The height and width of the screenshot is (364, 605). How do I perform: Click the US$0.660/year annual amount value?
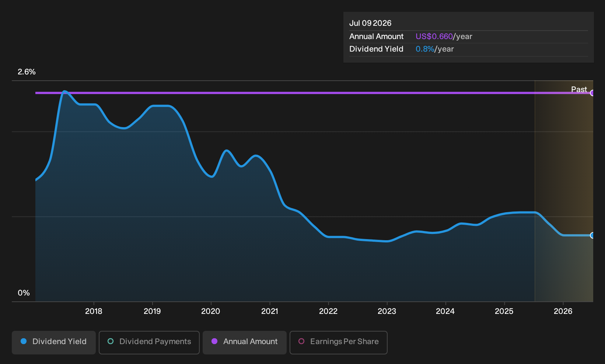(444, 36)
